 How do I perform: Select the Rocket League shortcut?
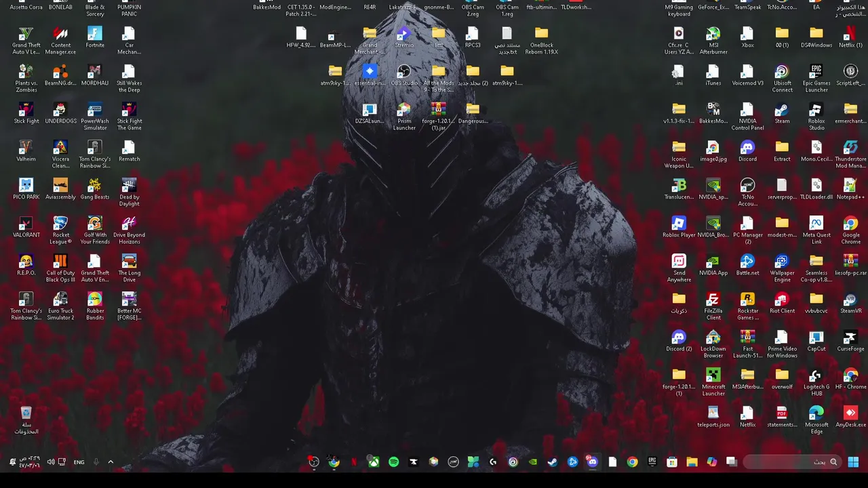coord(60,230)
